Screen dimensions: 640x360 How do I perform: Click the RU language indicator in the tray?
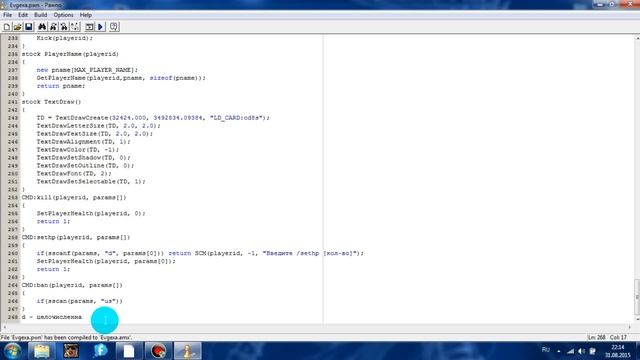546,350
